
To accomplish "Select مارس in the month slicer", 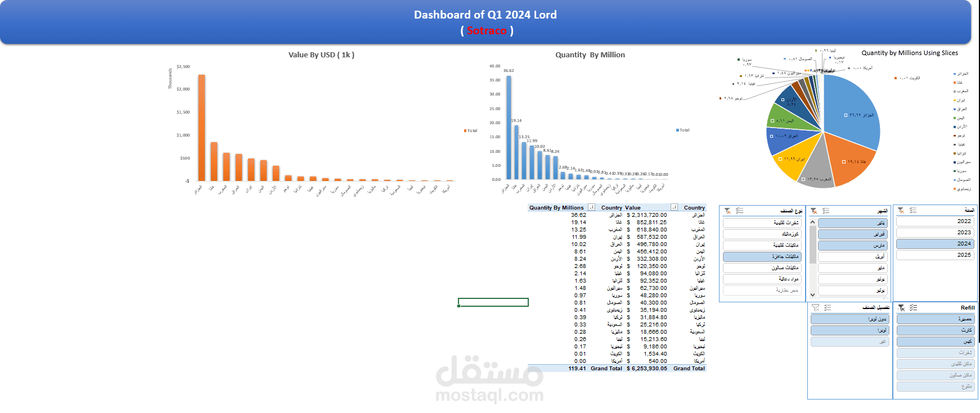I will click(853, 246).
